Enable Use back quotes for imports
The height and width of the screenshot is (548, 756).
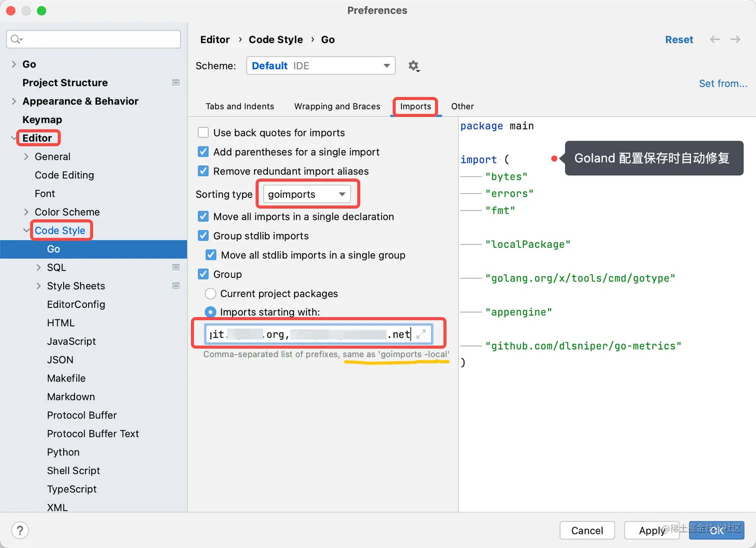coord(203,132)
